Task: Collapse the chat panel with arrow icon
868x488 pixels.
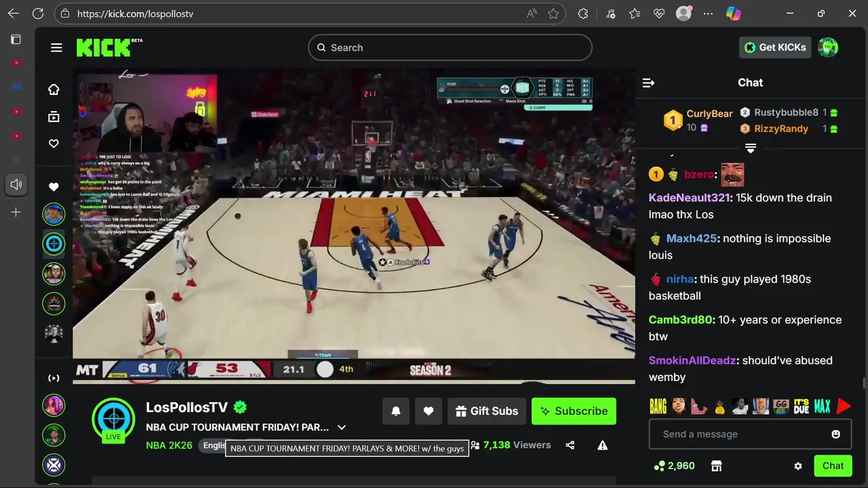Action: 648,83
